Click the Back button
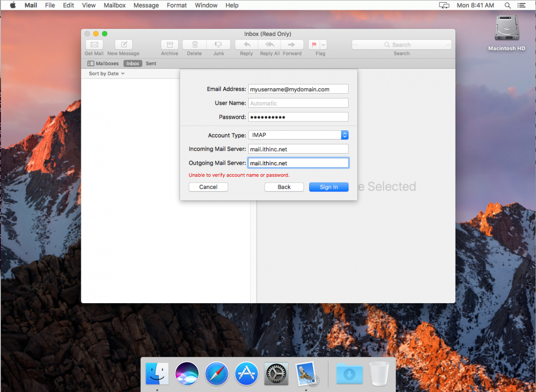The image size is (536, 392). (x=284, y=187)
